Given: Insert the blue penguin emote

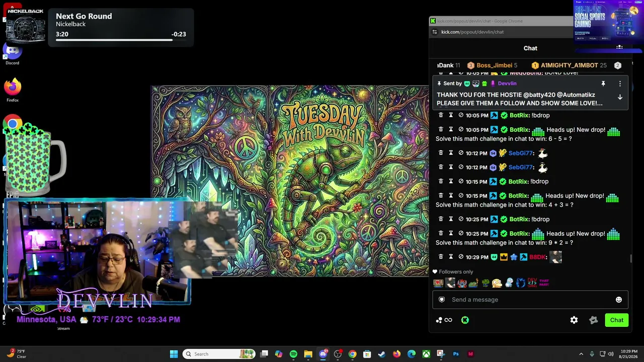Looking at the screenshot, I should pos(509,283).
